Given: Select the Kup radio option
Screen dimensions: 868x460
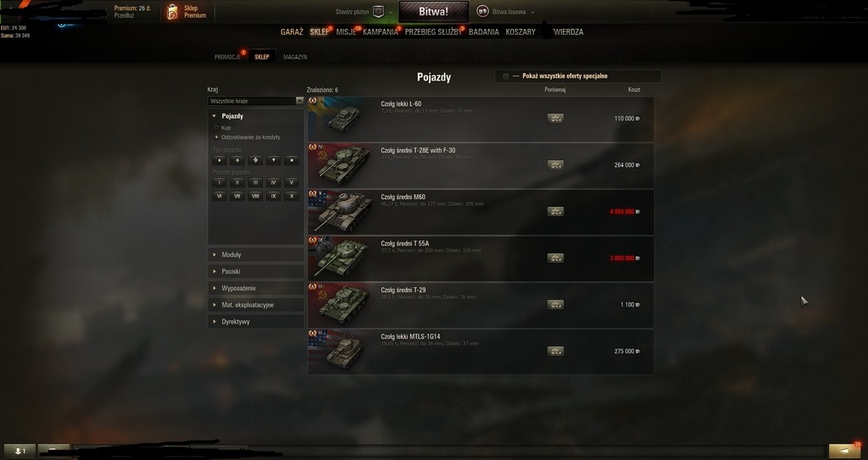Looking at the screenshot, I should click(216, 127).
